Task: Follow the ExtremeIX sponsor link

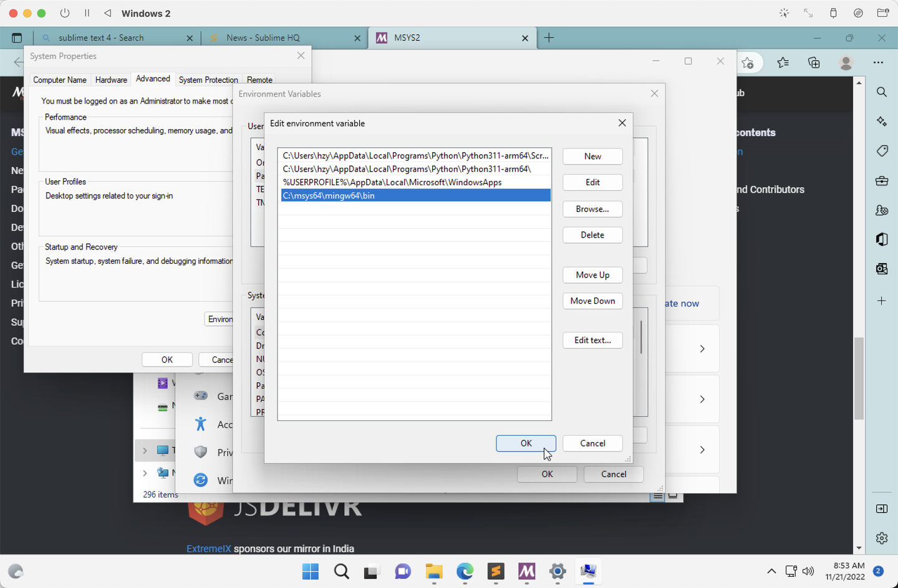Action: tap(208, 549)
